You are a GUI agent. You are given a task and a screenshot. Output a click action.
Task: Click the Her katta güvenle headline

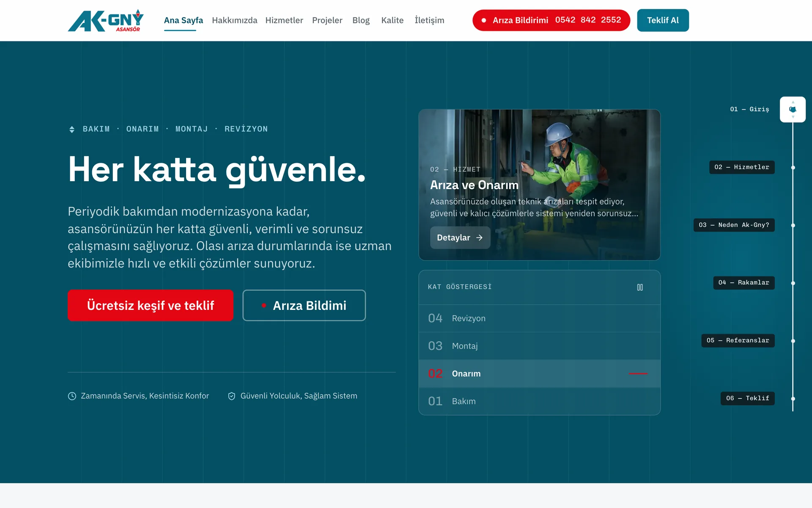(217, 169)
